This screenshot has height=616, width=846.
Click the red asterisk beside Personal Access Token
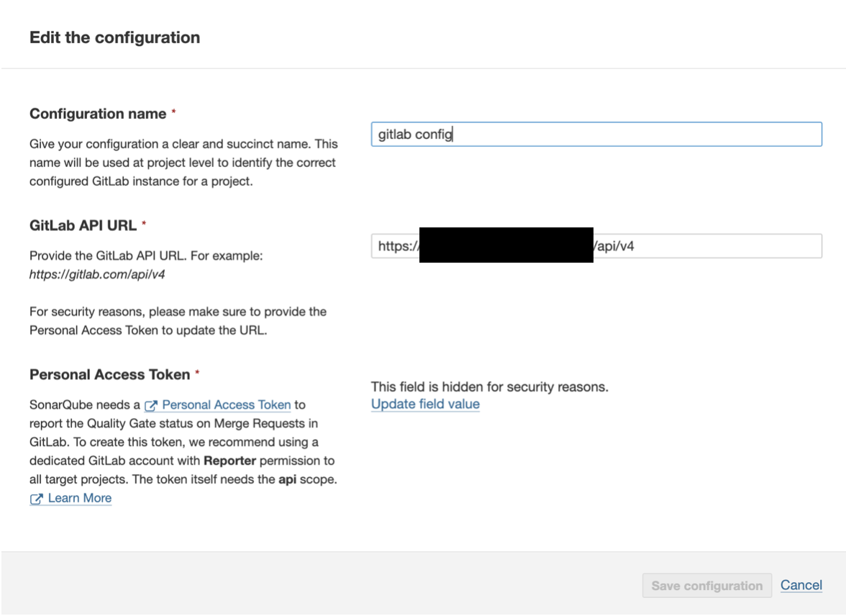tap(199, 373)
